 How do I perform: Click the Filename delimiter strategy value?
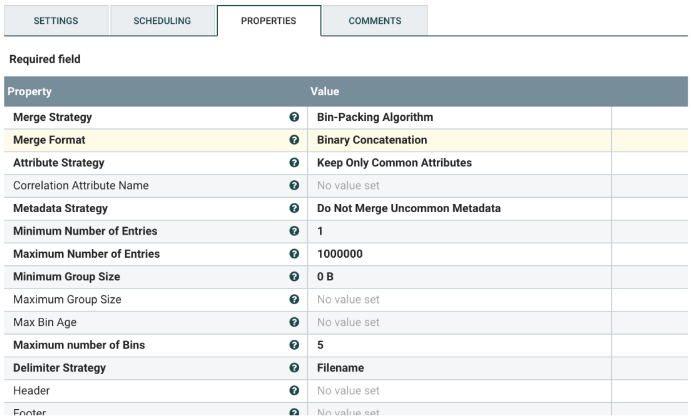[x=459, y=368]
